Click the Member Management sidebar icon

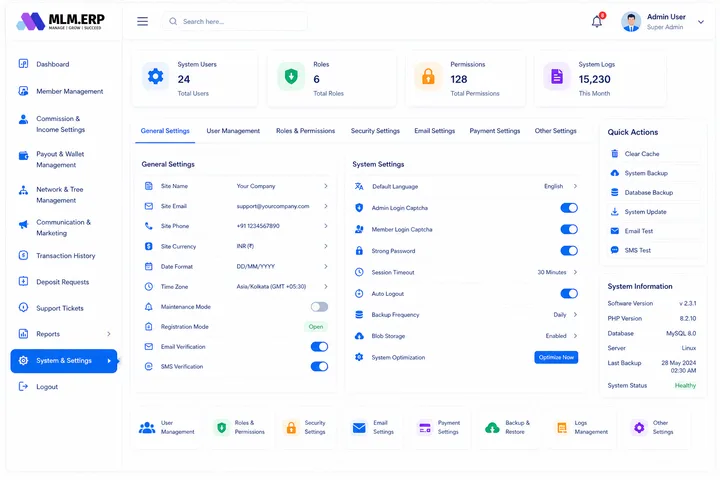click(x=23, y=90)
